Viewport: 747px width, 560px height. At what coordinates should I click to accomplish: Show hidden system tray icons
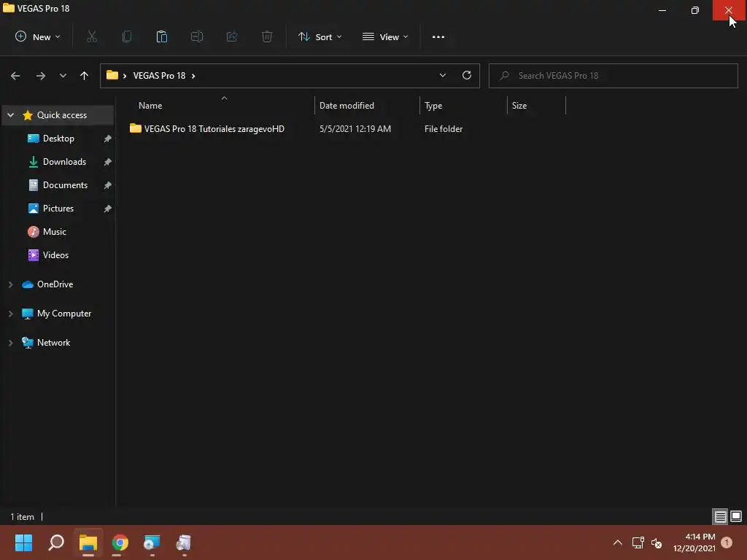click(617, 542)
